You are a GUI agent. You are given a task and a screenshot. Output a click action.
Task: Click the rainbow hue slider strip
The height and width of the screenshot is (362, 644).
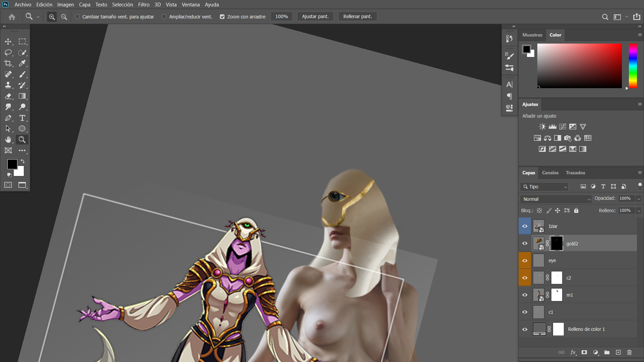[x=633, y=66]
